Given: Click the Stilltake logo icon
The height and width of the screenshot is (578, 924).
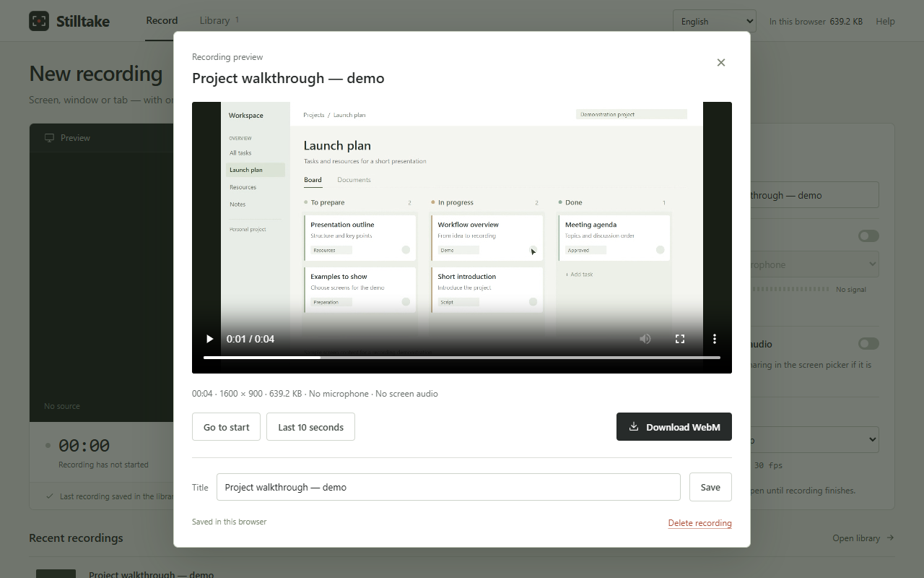Looking at the screenshot, I should click(39, 21).
